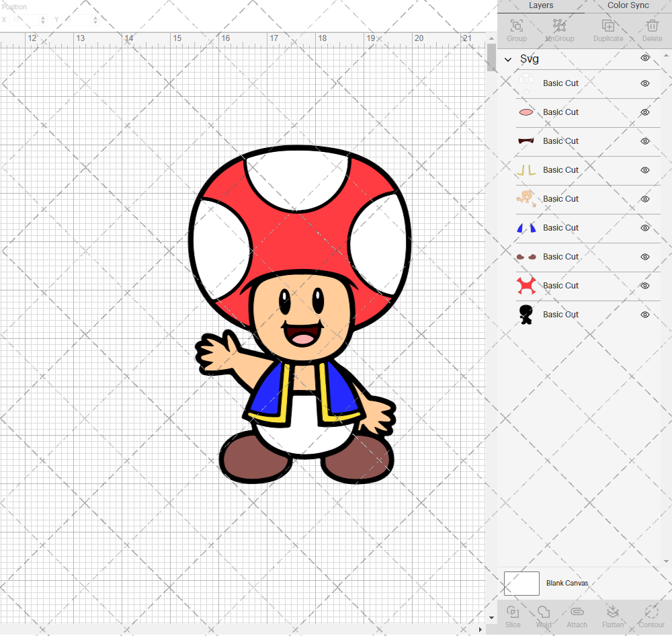This screenshot has height=636, width=672.
Task: Click the Contour icon
Action: click(651, 612)
